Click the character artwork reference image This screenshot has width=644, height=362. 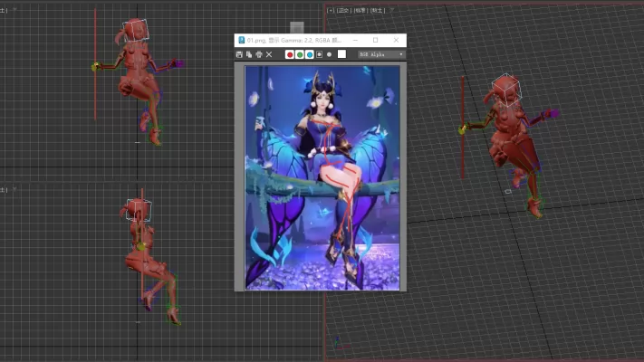[x=322, y=177]
